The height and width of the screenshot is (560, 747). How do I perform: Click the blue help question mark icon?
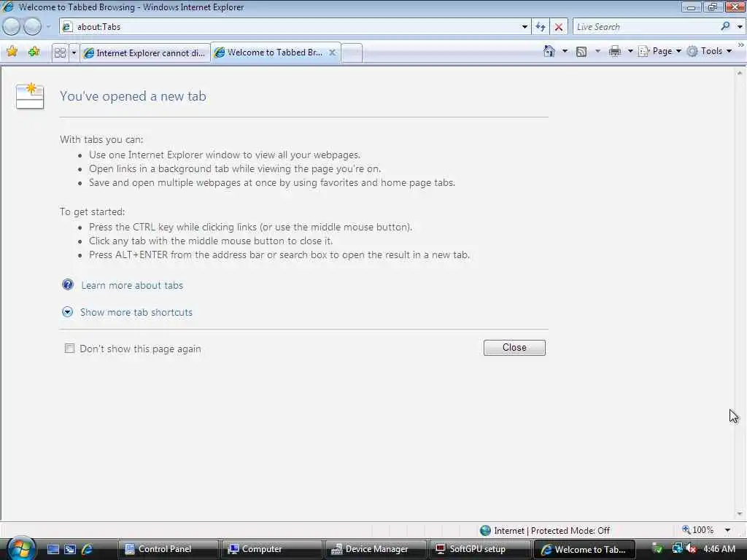point(68,284)
